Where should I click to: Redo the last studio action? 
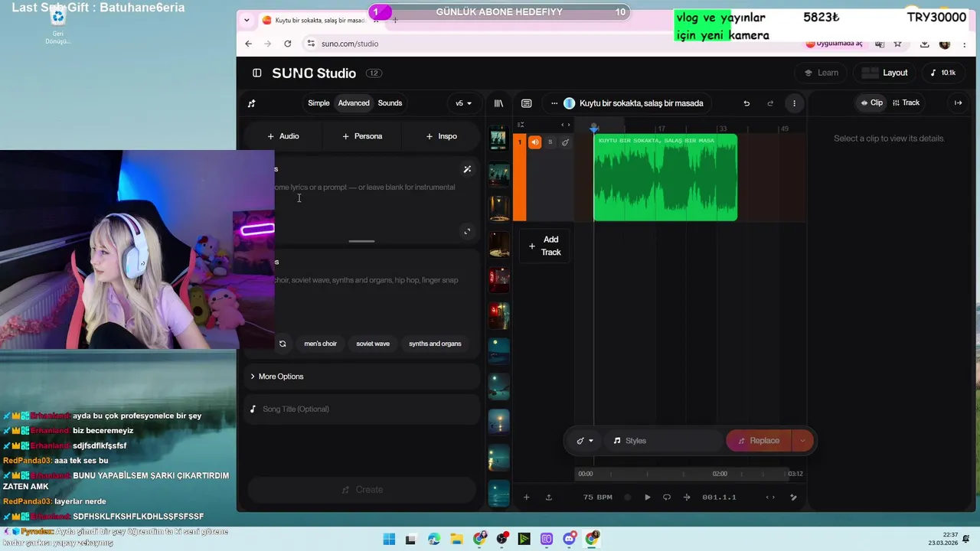click(x=770, y=103)
